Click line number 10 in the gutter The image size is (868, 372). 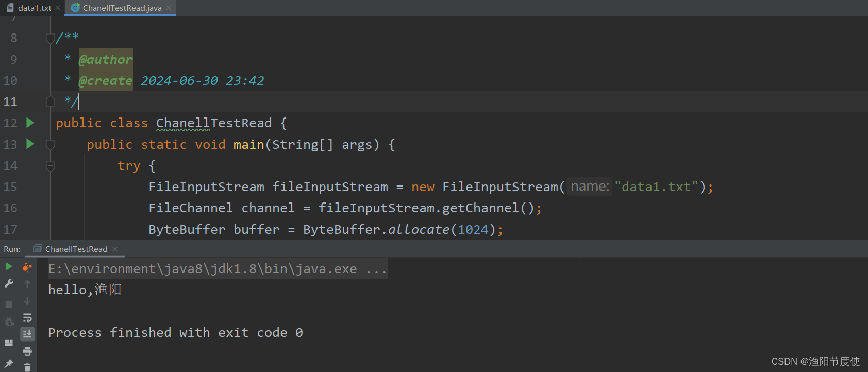pyautogui.click(x=10, y=80)
